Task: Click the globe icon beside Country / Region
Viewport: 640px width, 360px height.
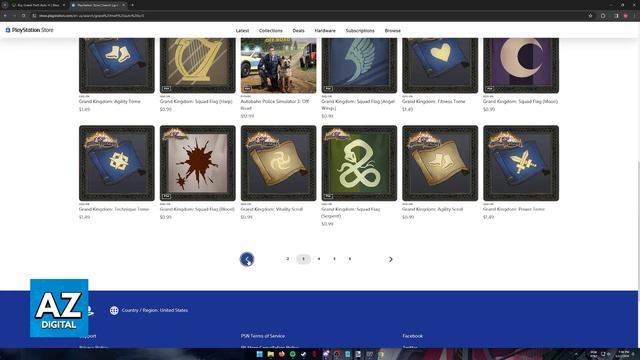Action: point(114,310)
